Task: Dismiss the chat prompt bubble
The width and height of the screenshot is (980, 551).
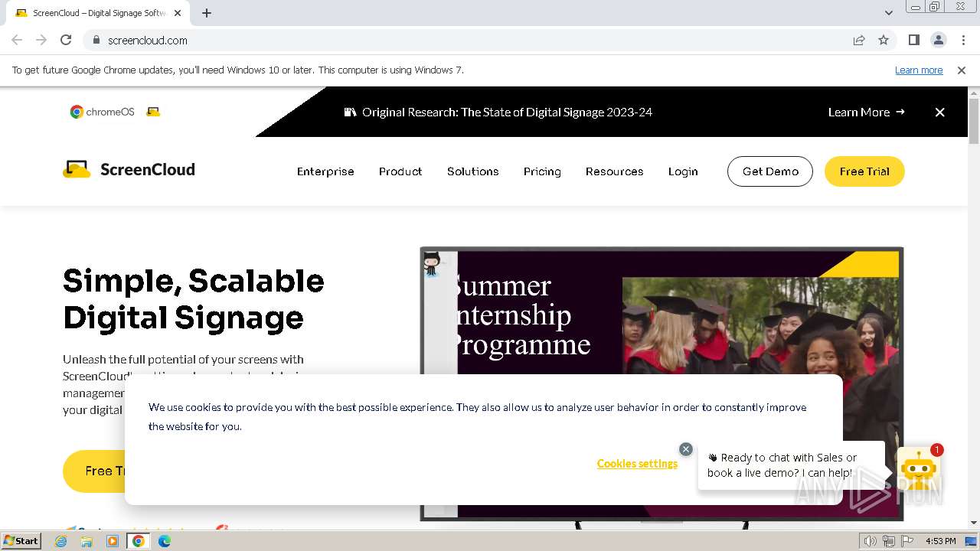Action: click(686, 449)
